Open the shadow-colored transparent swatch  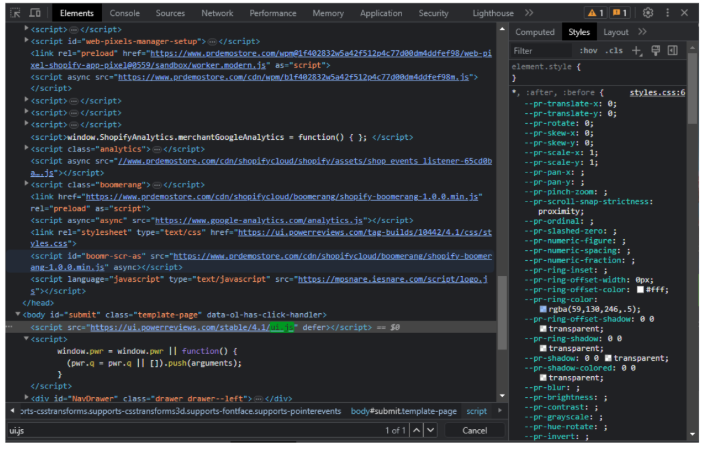(543, 378)
